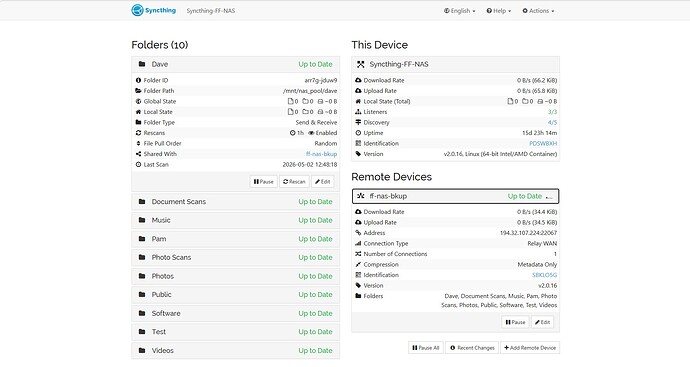
Task: Click the This Device version tag icon
Action: 358,154
